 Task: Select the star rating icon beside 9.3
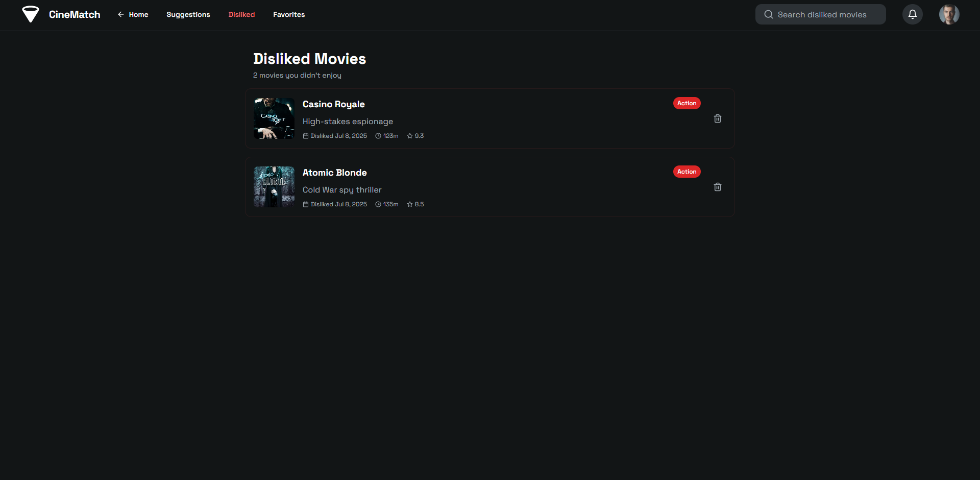click(410, 136)
